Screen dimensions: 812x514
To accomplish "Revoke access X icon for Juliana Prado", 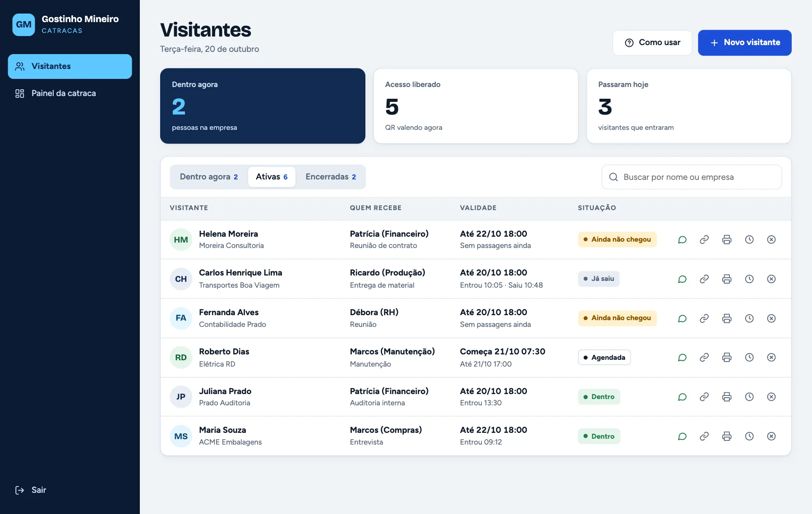I will 771,397.
